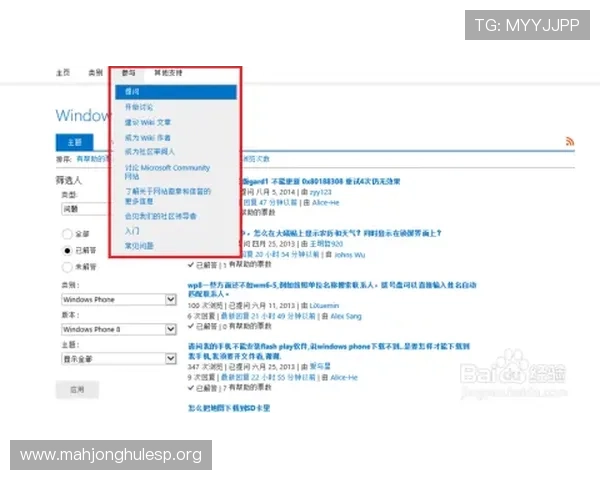Viewport: 600px width, 480px height.
Task: Sort by 浏览次数
Action: tap(256, 158)
